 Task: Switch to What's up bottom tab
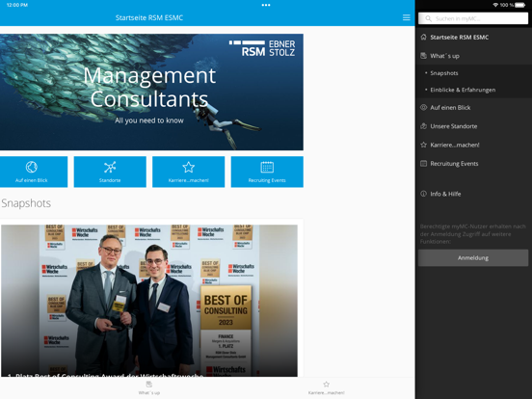[149, 387]
